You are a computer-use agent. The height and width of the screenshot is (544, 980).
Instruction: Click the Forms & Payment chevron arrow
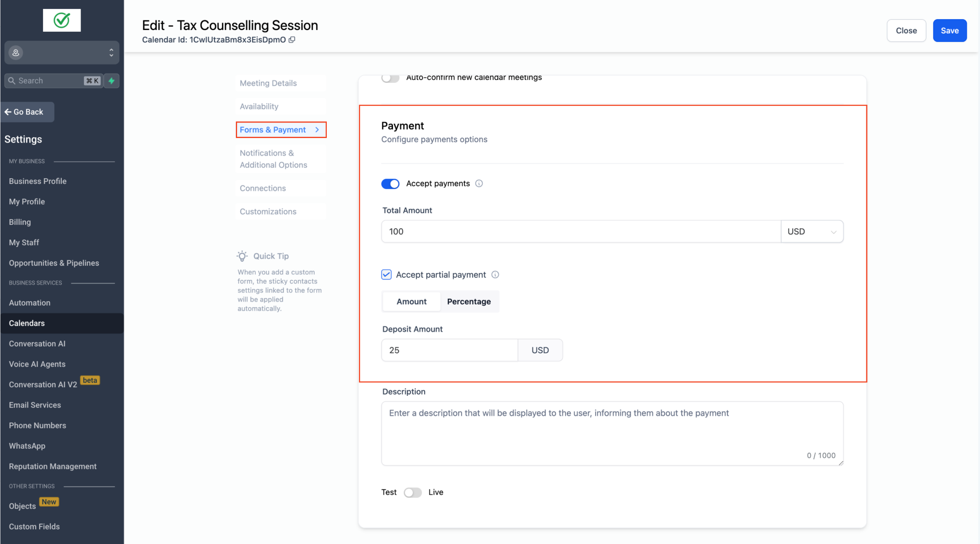317,130
